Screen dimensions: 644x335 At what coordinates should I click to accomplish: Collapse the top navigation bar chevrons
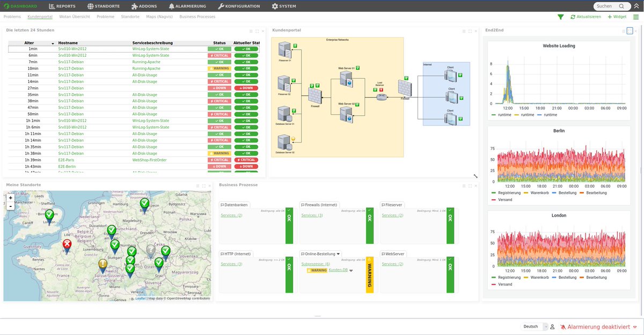(635, 6)
